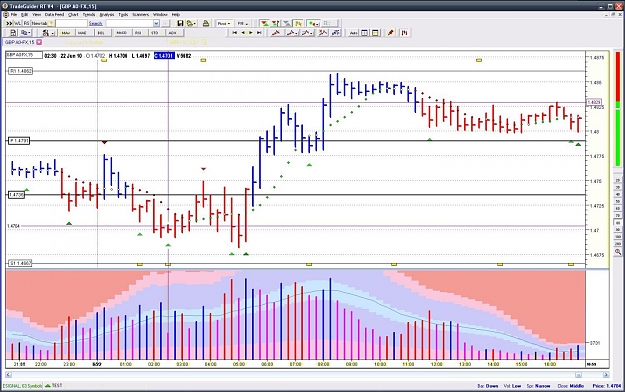Click the Search link
Screen dimensions: 625x392
96,24
